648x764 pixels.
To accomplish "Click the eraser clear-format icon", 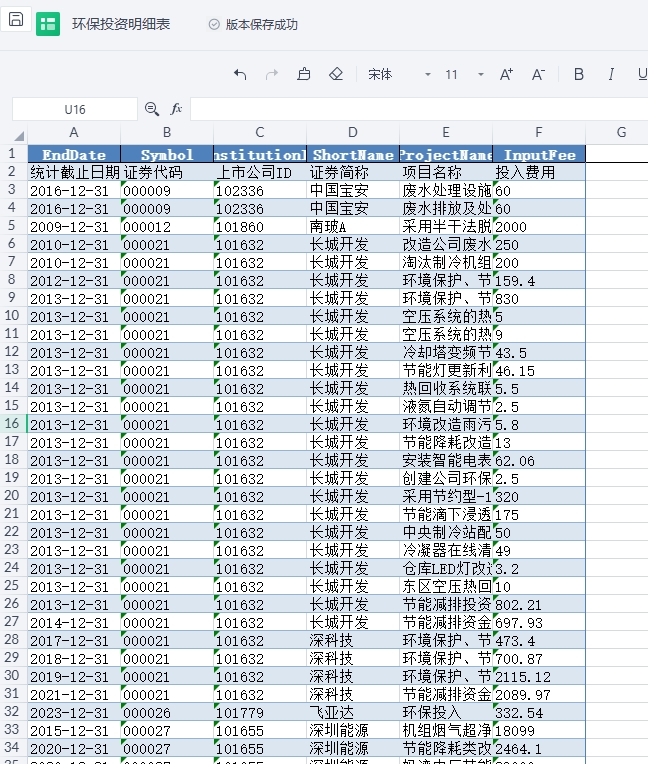I will tap(336, 74).
